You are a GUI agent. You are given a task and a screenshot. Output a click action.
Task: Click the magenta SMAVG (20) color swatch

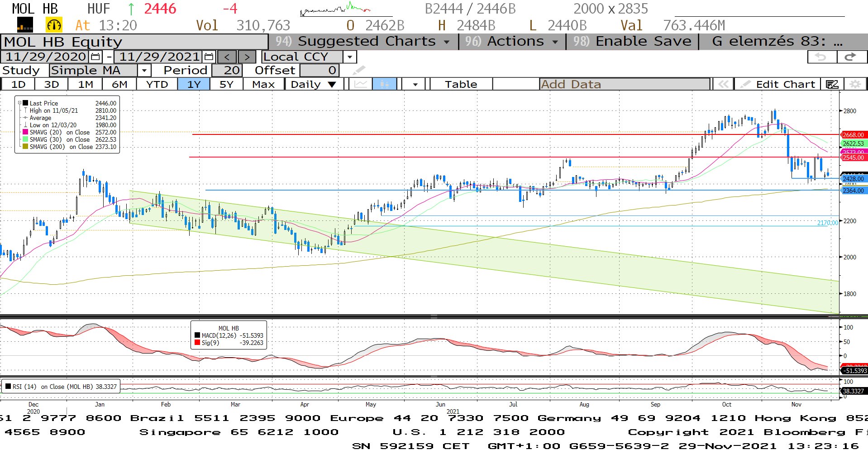25,132
